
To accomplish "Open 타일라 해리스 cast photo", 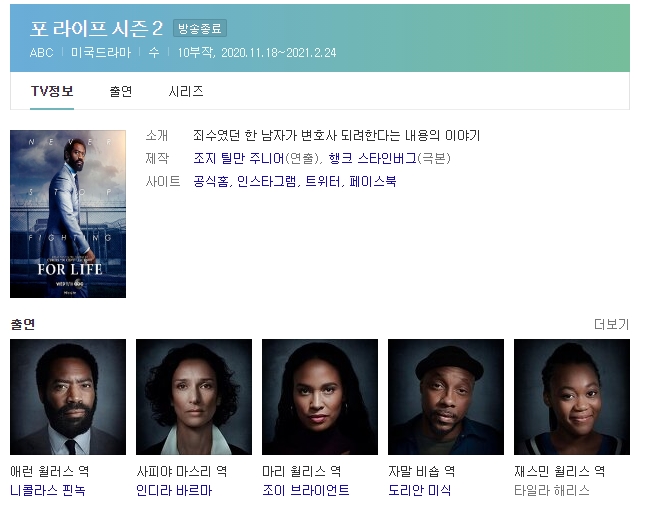I will click(572, 397).
